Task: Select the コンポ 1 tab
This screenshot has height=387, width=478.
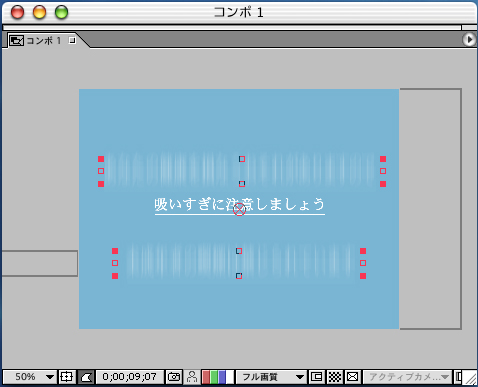Action: (x=43, y=41)
